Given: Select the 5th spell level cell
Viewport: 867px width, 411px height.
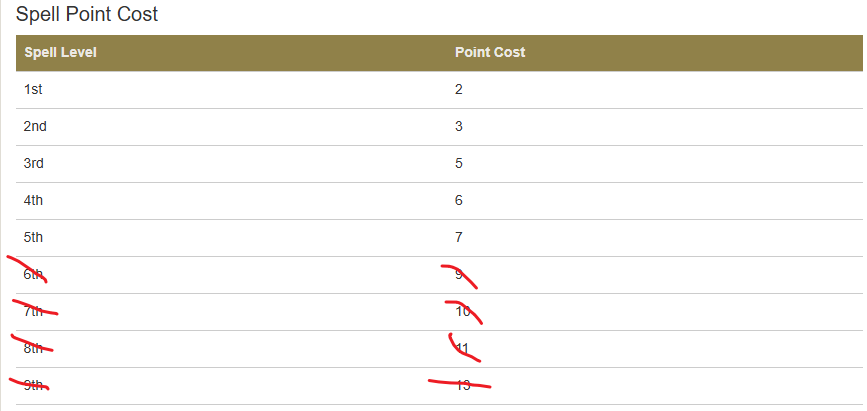Looking at the screenshot, I should 34,237.
